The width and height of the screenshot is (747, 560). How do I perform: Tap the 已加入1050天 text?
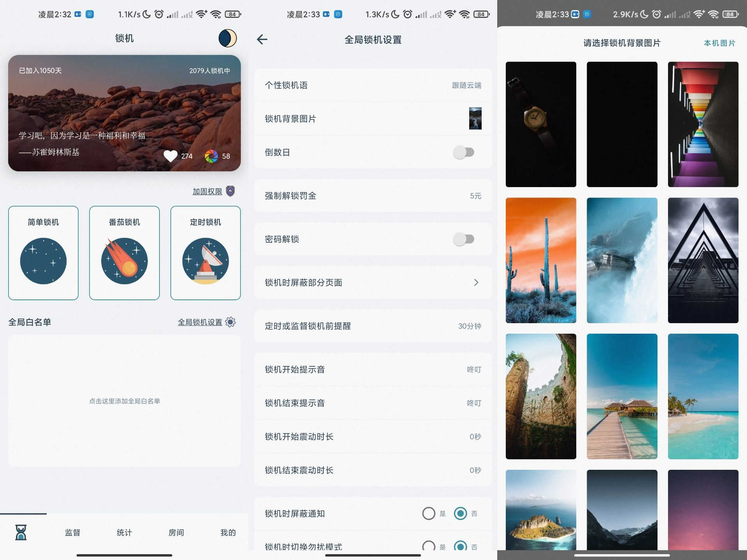point(40,71)
